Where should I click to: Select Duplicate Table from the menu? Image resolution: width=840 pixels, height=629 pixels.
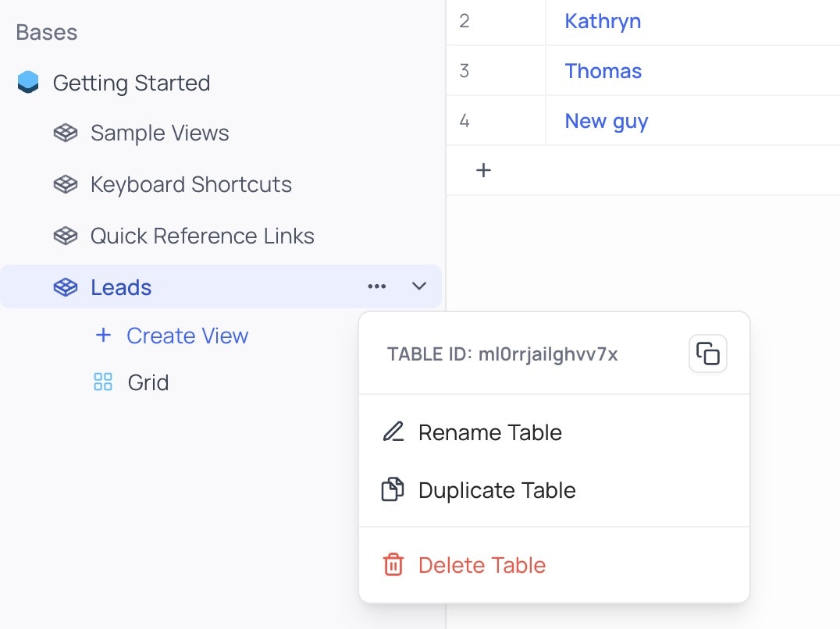pyautogui.click(x=497, y=490)
